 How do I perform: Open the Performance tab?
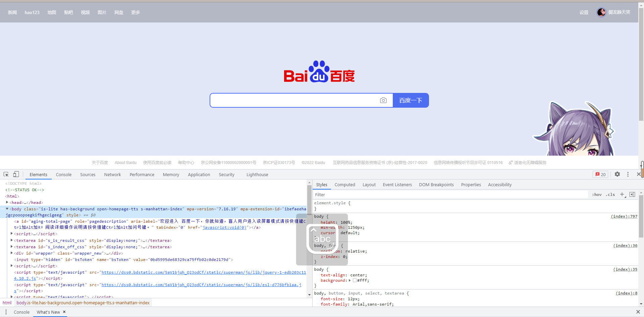(x=142, y=174)
